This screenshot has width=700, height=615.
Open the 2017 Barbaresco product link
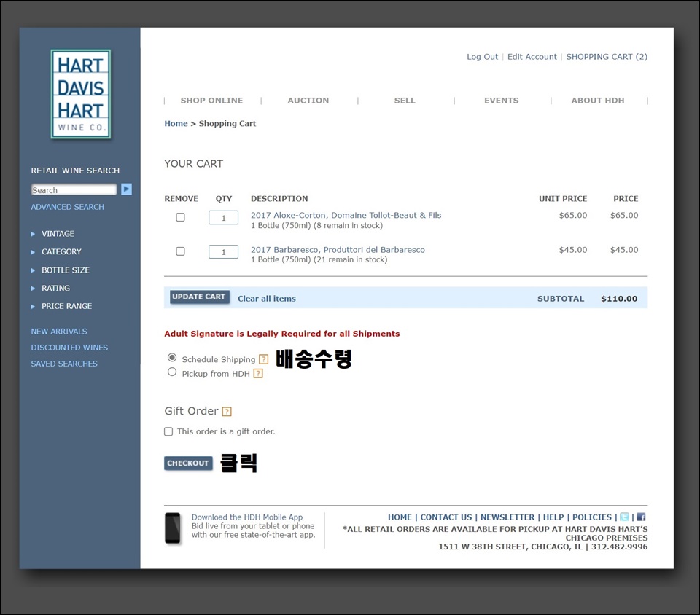point(338,250)
